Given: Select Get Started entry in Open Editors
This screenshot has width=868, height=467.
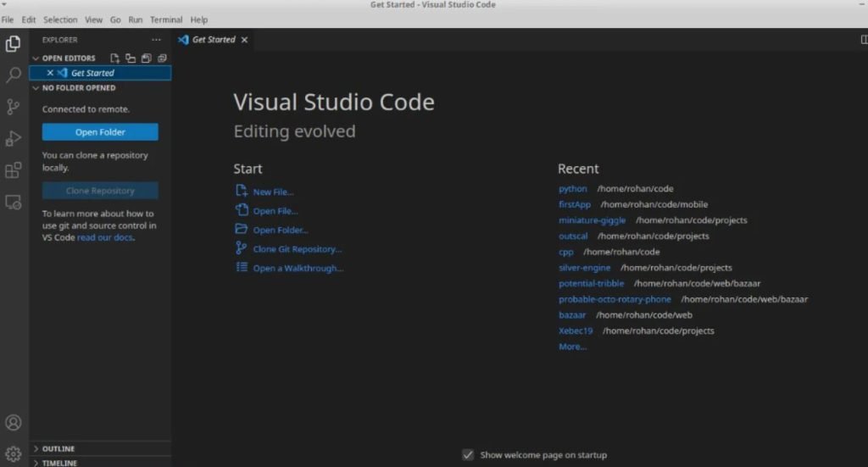Looking at the screenshot, I should tap(100, 73).
